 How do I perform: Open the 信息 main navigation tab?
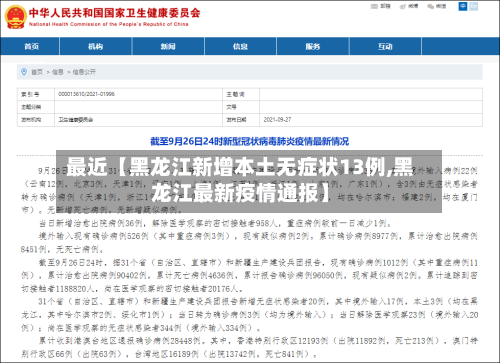point(240,46)
